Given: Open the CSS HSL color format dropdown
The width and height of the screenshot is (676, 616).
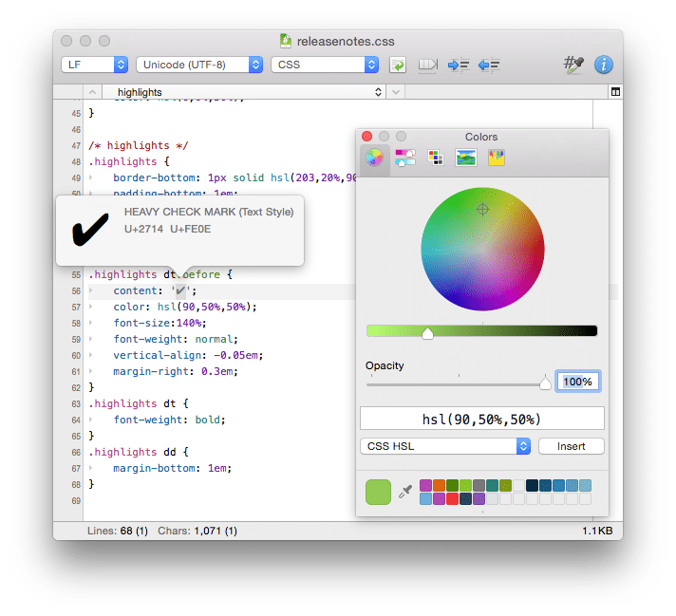Looking at the screenshot, I should (445, 446).
